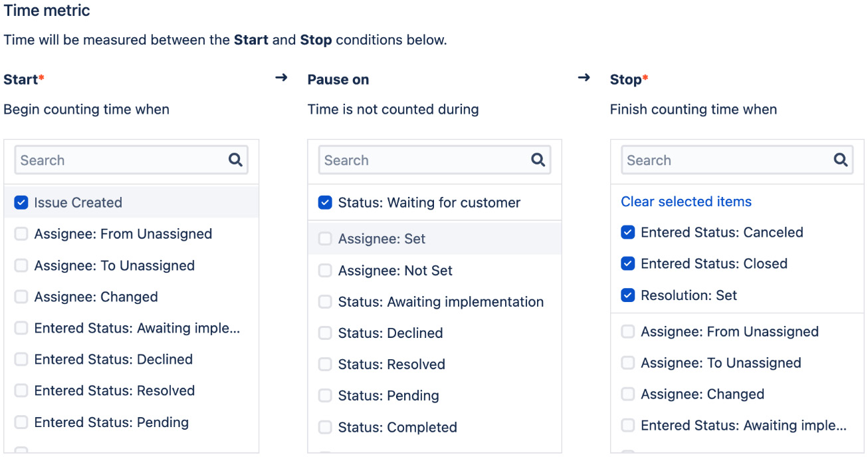Uncheck Entered Status: Closed stop condition
The height and width of the screenshot is (457, 868).
627,263
